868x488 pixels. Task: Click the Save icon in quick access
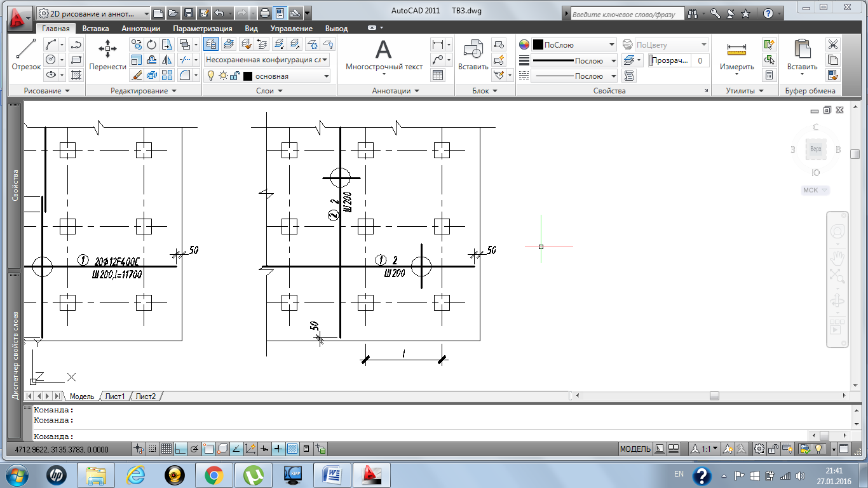(189, 13)
